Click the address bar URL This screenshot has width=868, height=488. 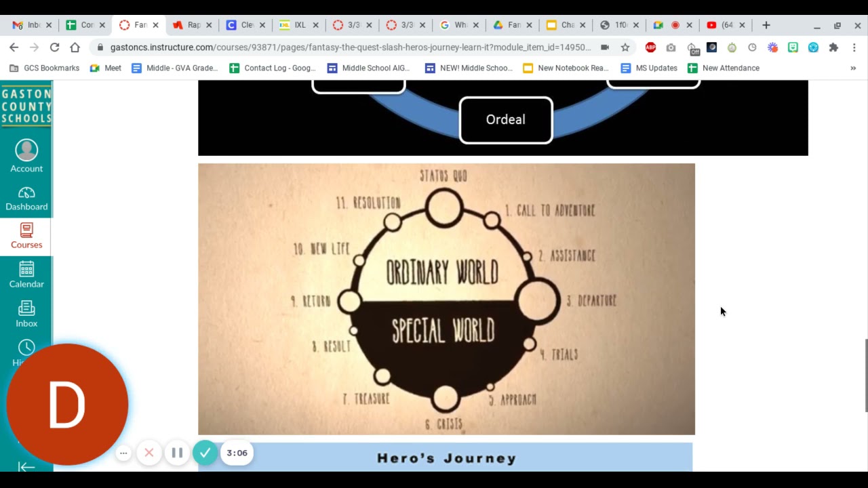point(351,47)
